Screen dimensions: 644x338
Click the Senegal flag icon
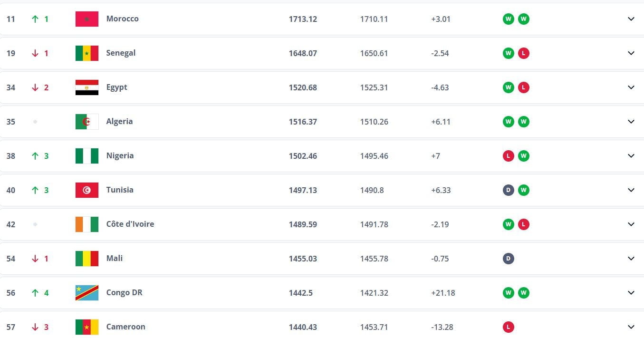tap(87, 53)
